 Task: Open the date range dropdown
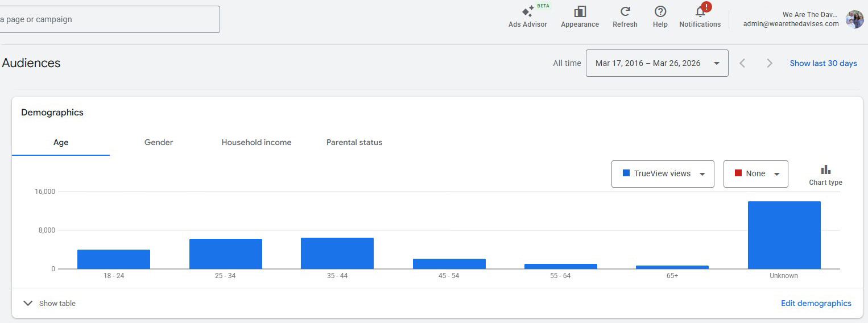(x=656, y=63)
